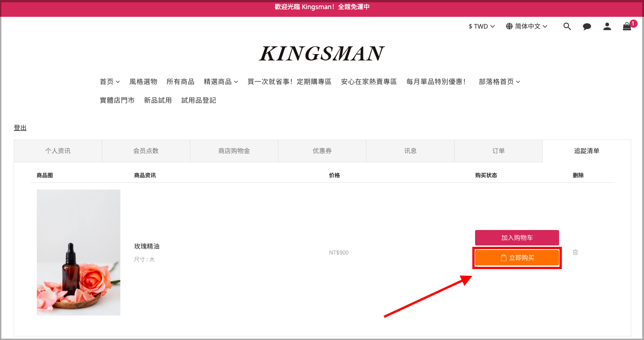Switch to the 讯息 tab

coord(410,151)
